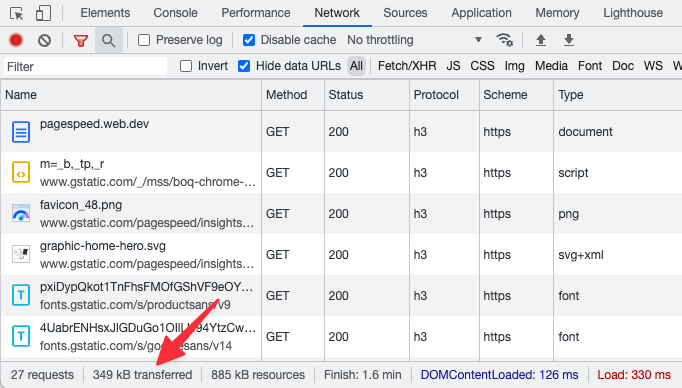The image size is (682, 388).
Task: Click the 'script' type cell
Action: pos(573,173)
